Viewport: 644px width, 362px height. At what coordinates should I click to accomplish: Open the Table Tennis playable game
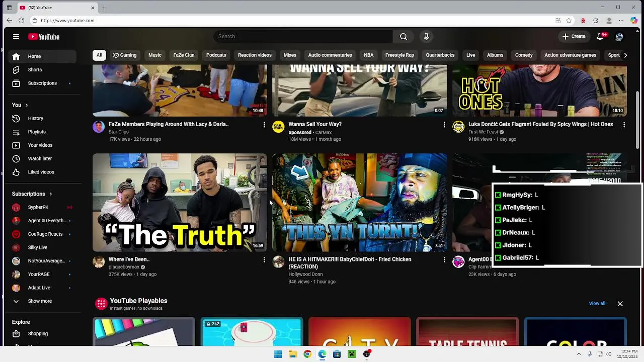pos(467,332)
